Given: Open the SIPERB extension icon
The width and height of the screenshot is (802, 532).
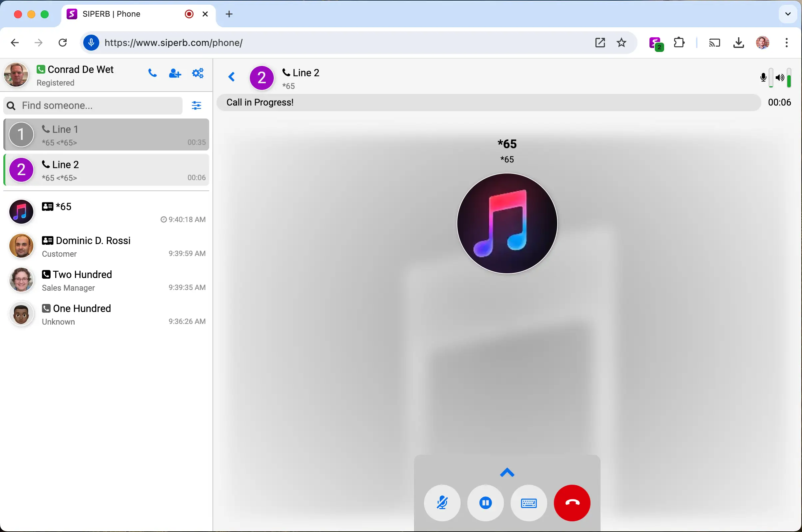Looking at the screenshot, I should pos(656,44).
